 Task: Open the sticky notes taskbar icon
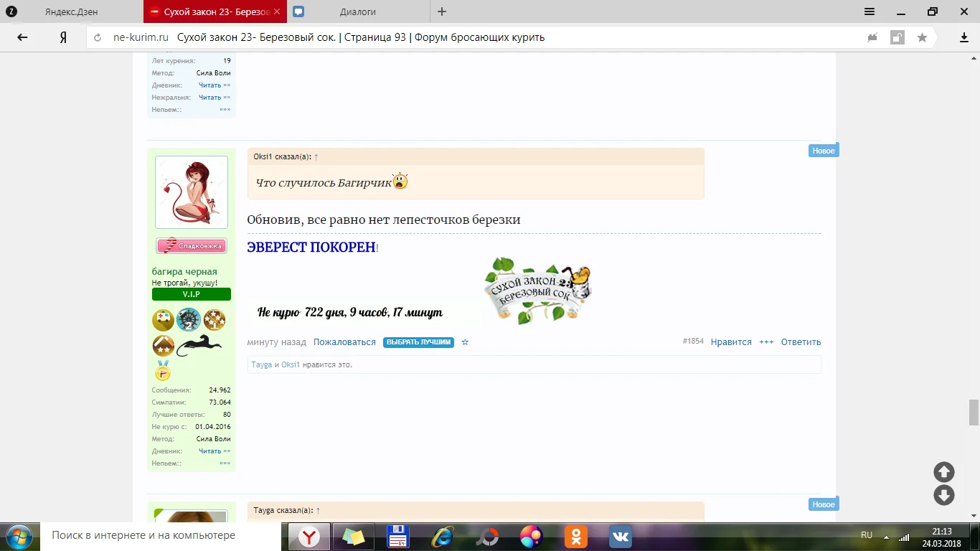point(353,537)
